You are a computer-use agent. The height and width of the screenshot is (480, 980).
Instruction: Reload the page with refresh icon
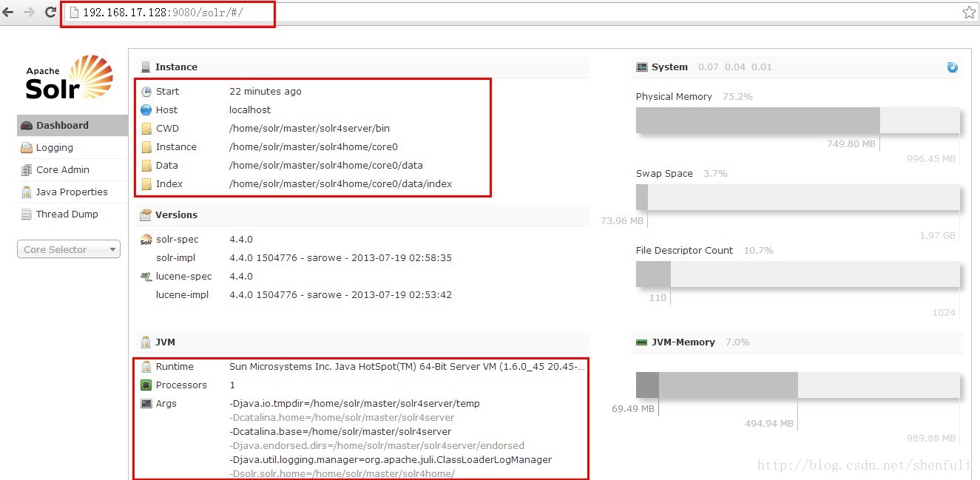pos(50,12)
